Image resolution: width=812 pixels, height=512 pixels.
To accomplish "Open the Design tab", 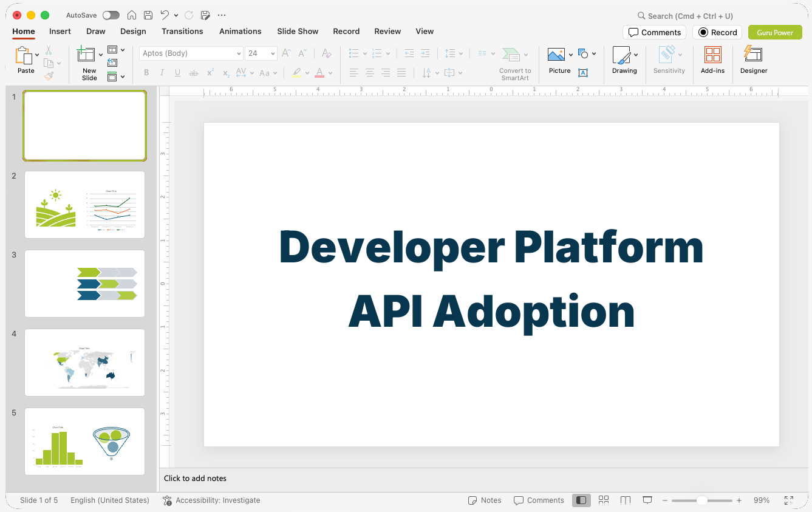I will click(133, 31).
